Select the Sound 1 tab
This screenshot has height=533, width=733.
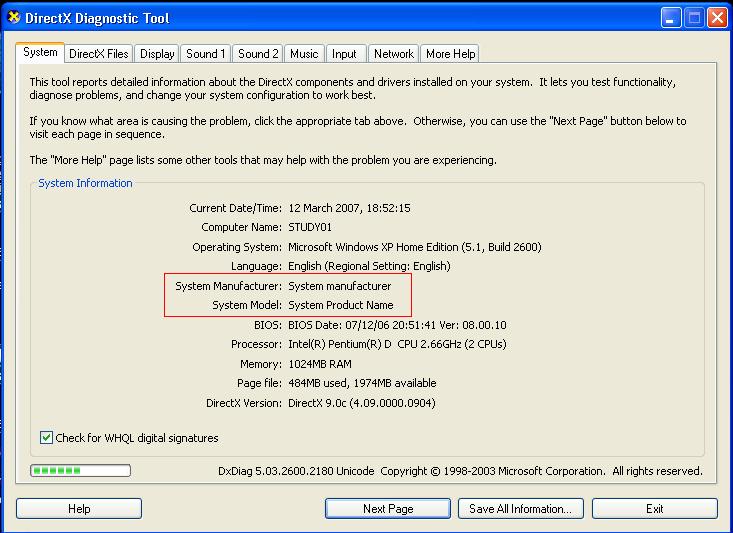coord(206,54)
